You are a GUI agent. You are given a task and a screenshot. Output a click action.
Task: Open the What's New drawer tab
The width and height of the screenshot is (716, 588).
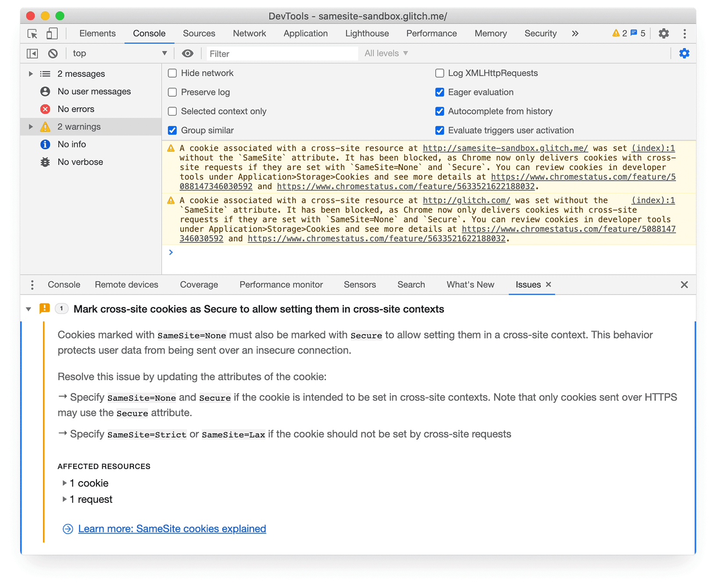pos(470,285)
